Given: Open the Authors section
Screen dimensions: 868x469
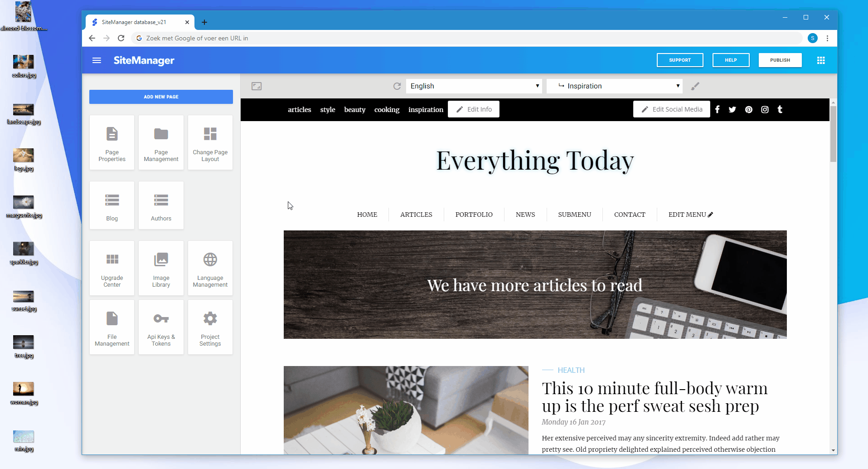Looking at the screenshot, I should click(x=161, y=205).
